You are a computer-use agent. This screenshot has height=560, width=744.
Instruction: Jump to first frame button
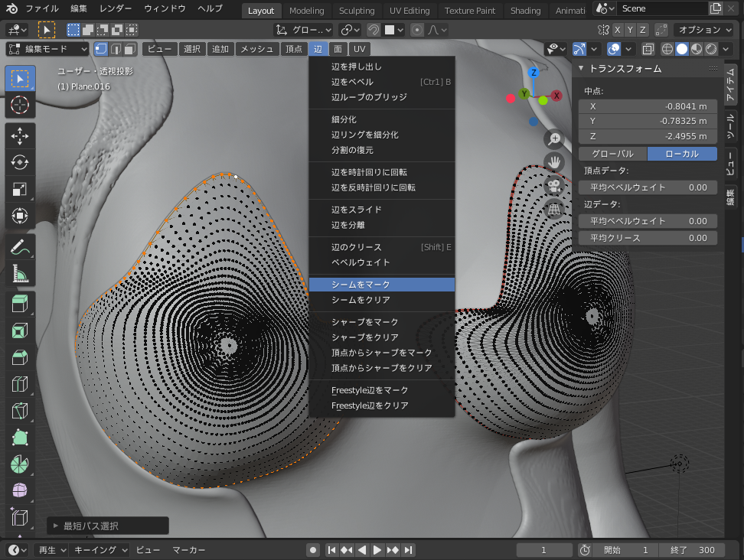pos(331,550)
